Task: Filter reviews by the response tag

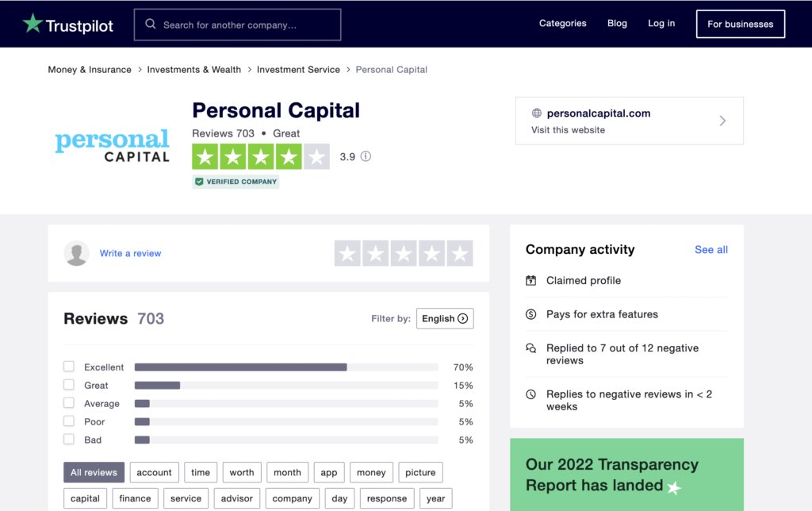Action: pos(387,498)
